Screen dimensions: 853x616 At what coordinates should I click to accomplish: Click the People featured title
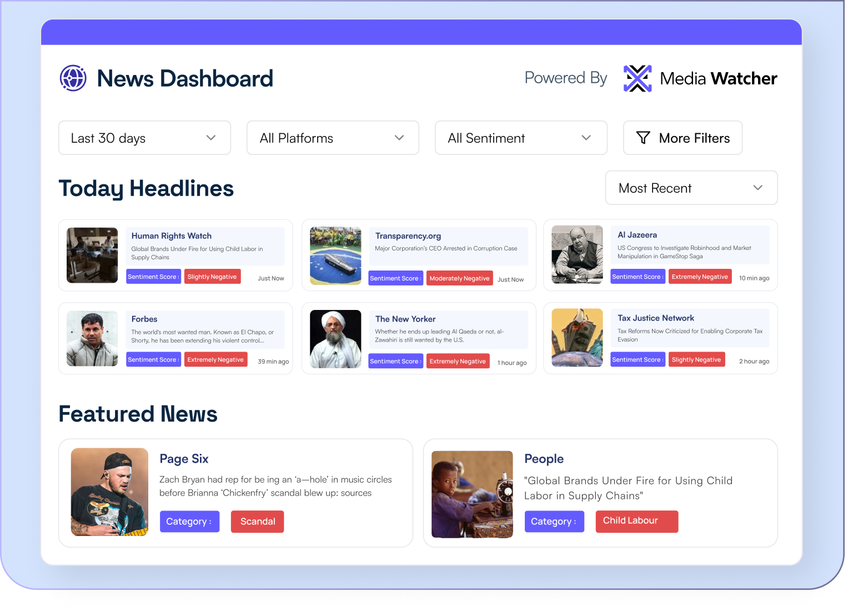point(544,459)
